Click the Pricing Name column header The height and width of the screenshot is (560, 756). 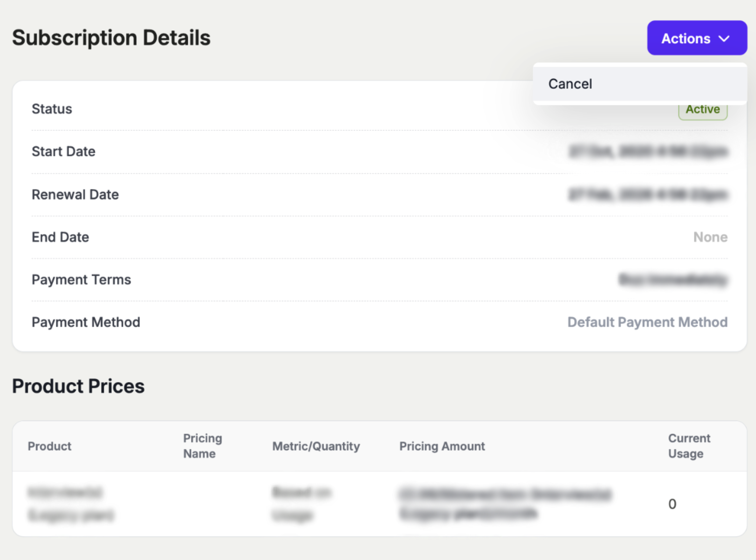point(202,446)
